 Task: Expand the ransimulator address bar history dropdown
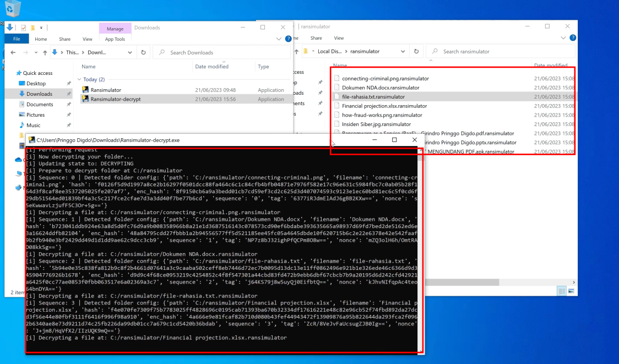[x=403, y=51]
